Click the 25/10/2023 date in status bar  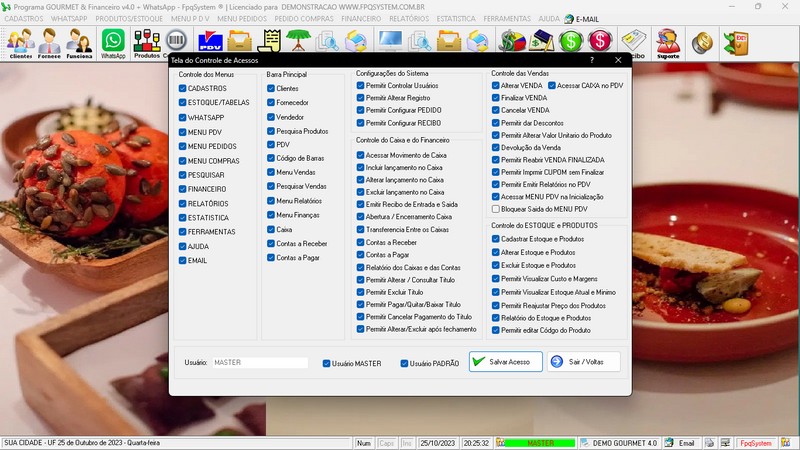point(438,443)
